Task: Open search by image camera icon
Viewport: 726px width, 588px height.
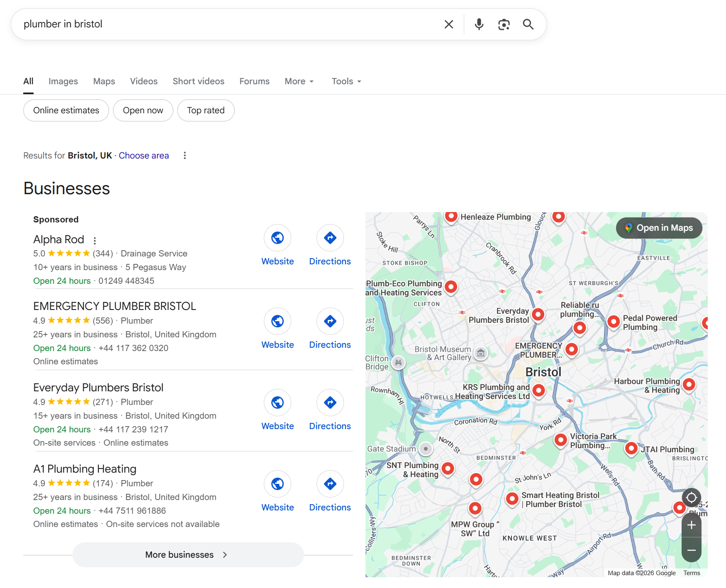Action: 504,24
